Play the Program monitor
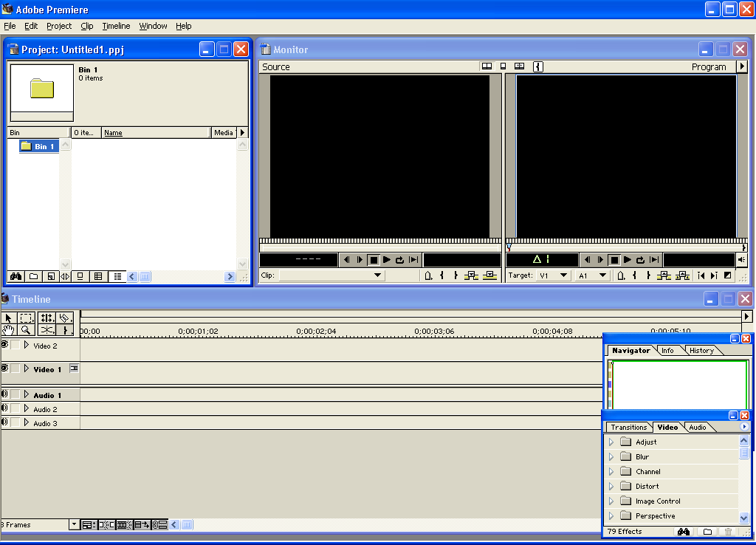The image size is (756, 545). [628, 260]
